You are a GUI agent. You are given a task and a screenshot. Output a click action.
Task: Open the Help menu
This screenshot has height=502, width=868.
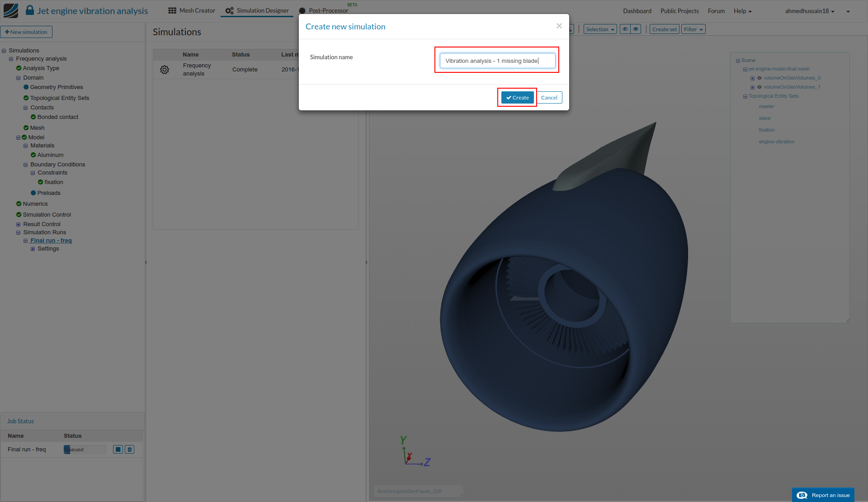click(742, 11)
